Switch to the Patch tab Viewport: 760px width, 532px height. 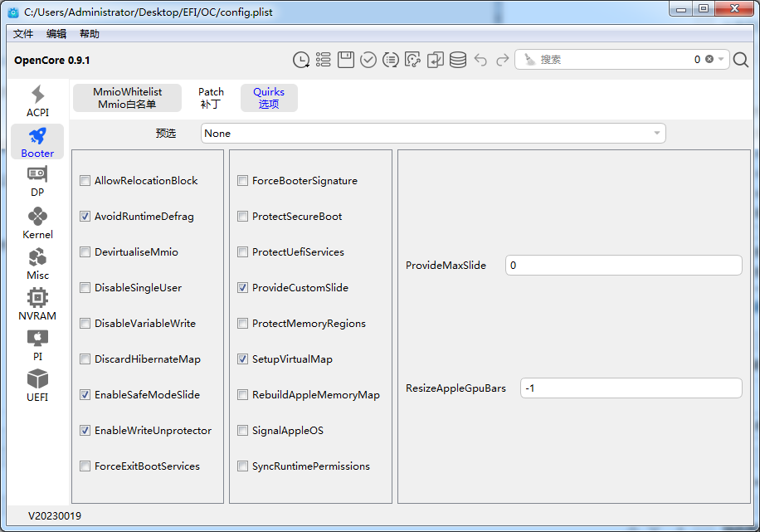[211, 98]
